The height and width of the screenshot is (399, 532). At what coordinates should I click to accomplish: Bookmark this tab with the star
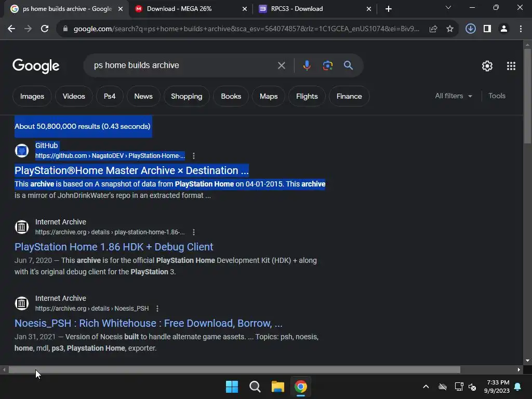point(450,29)
